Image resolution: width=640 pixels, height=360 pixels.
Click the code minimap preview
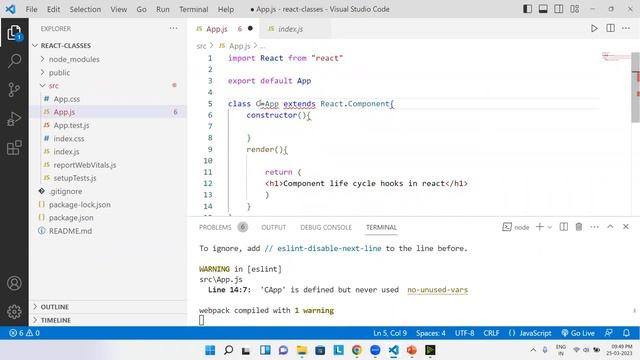616,57
